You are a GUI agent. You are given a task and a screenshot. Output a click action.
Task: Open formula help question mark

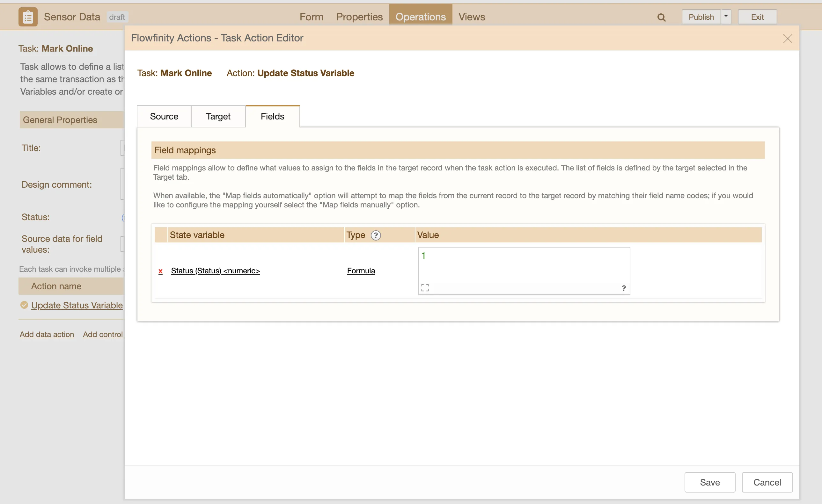click(623, 288)
